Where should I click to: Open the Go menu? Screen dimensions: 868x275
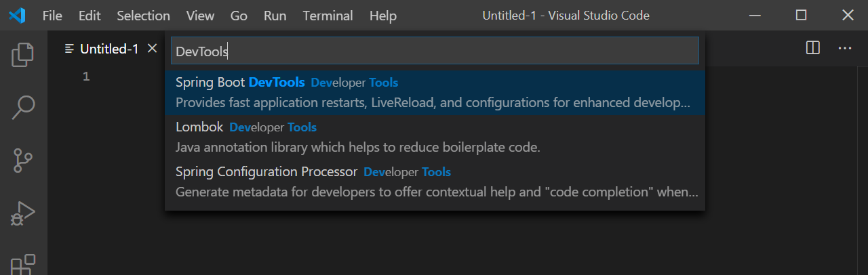[239, 16]
